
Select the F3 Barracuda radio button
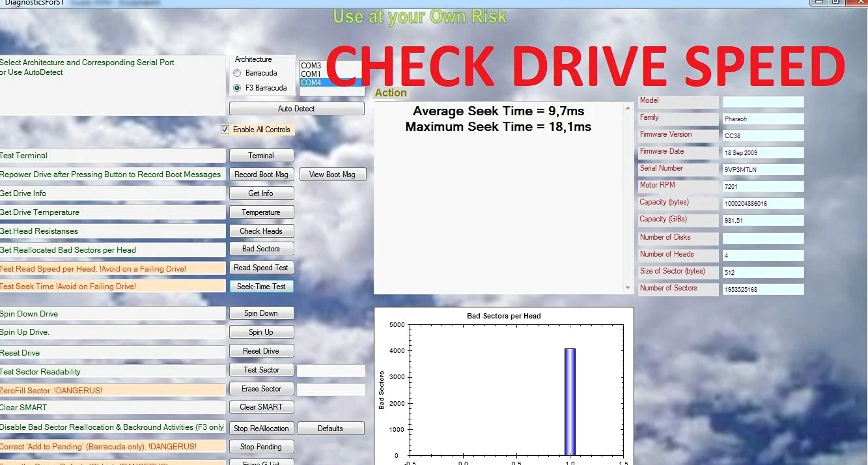[237, 88]
